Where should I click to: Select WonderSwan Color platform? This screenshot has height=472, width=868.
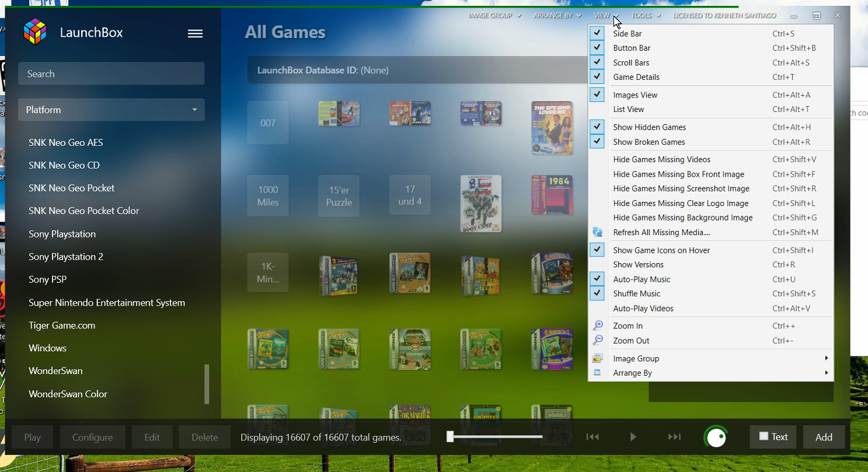[x=68, y=394]
